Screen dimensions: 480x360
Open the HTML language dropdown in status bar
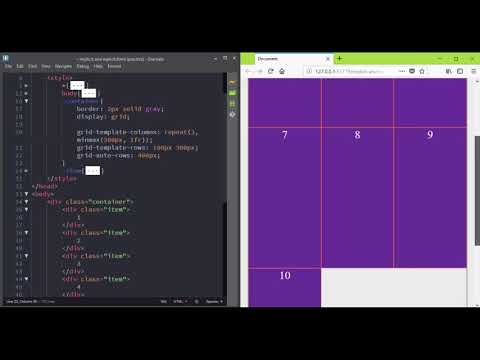pos(180,301)
